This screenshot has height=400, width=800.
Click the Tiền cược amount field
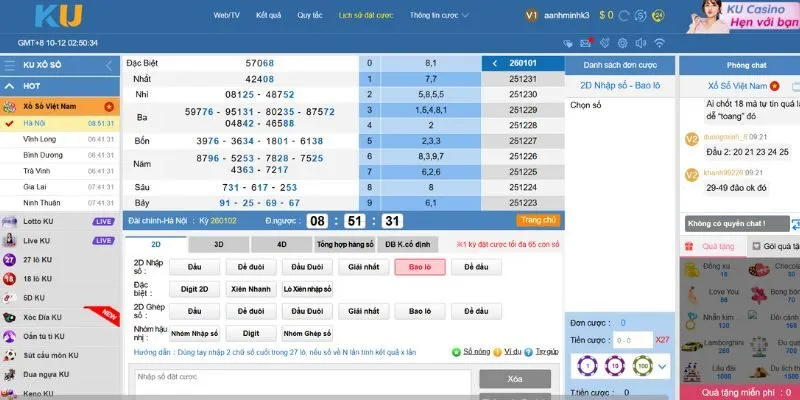(x=633, y=340)
